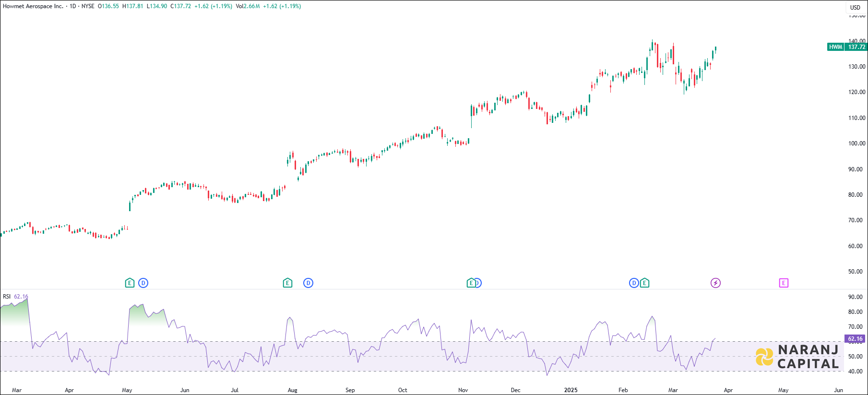The width and height of the screenshot is (868, 395).
Task: Click the open price O136.55
Action: (x=108, y=6)
